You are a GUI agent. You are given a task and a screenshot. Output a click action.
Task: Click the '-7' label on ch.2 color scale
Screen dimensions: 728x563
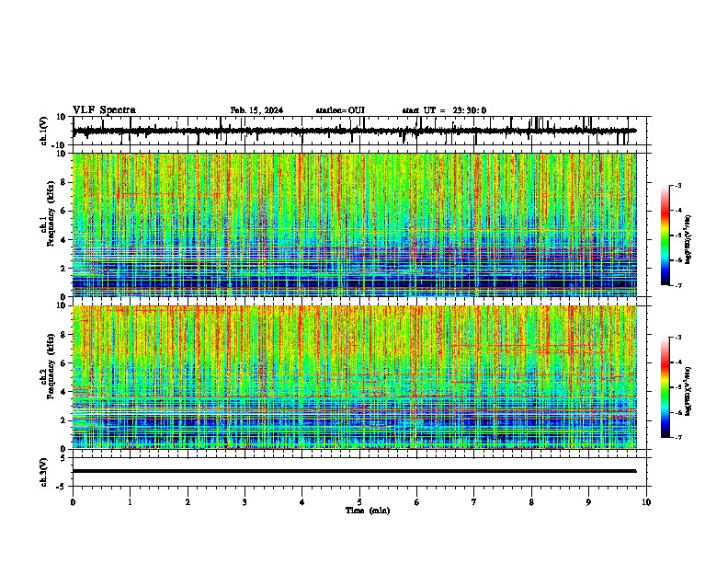point(677,437)
